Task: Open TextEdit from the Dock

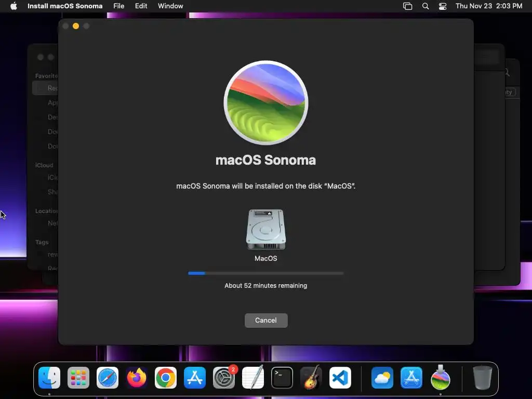Action: pyautogui.click(x=253, y=378)
